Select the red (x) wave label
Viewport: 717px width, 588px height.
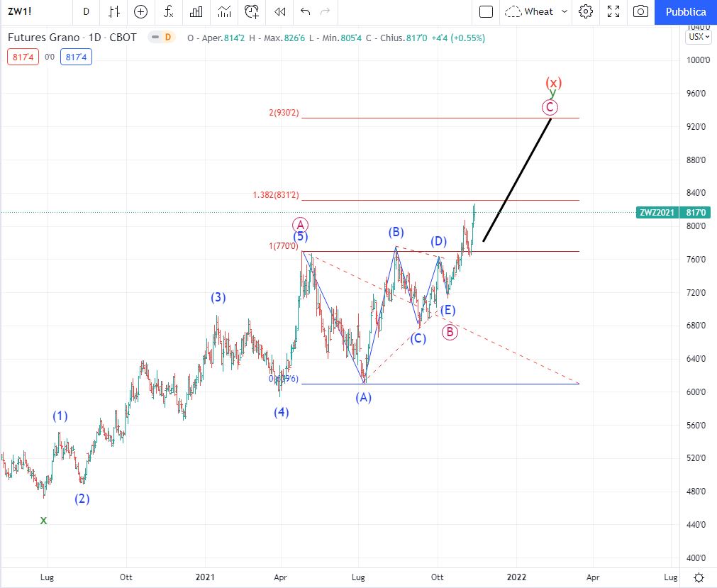(553, 83)
